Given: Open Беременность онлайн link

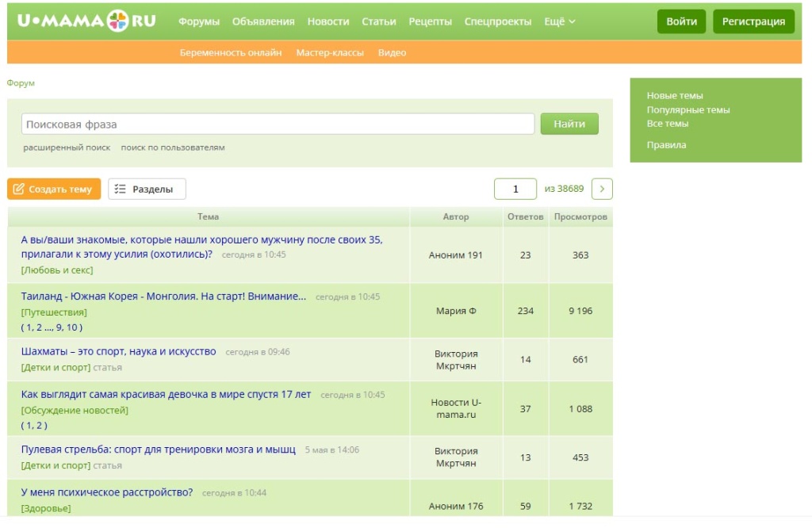Looking at the screenshot, I should (x=231, y=53).
